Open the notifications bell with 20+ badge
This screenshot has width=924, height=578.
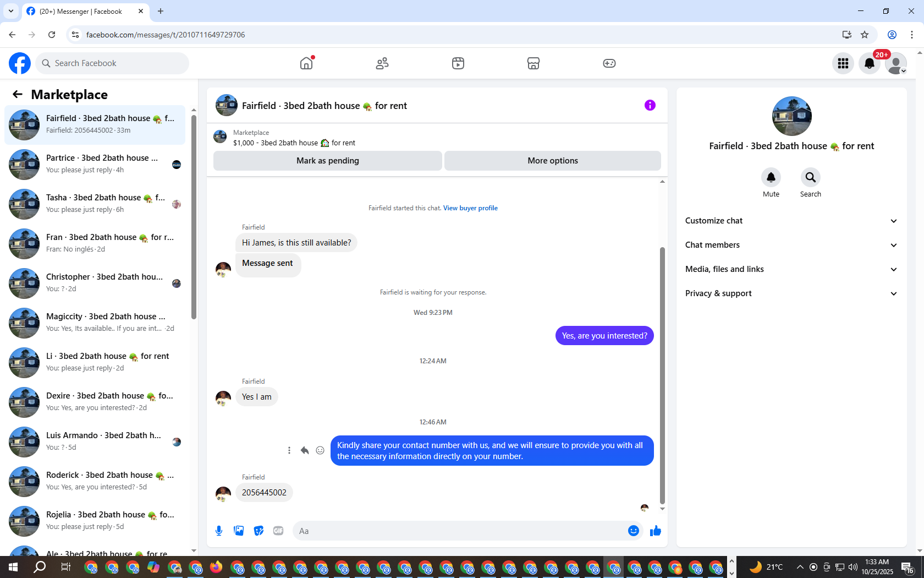coord(870,63)
